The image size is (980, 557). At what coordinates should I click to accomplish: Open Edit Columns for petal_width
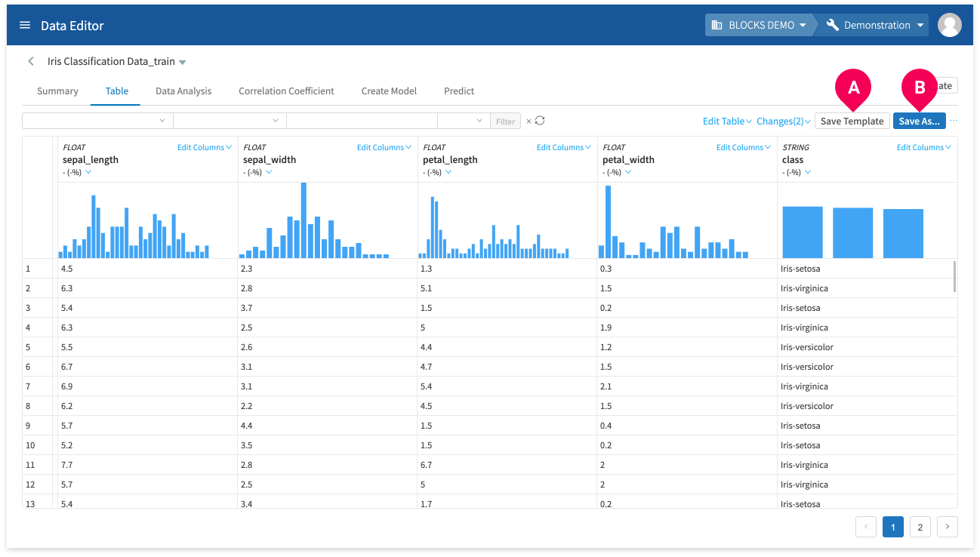point(743,147)
